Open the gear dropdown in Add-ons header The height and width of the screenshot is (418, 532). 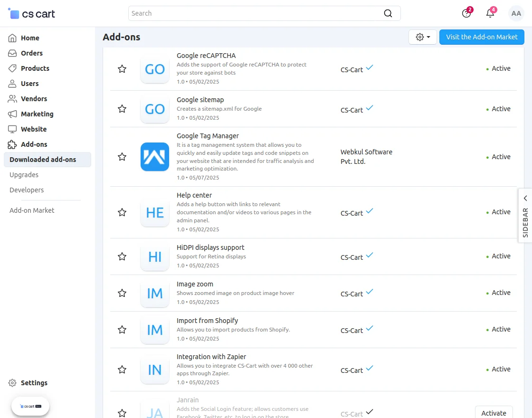coord(422,37)
